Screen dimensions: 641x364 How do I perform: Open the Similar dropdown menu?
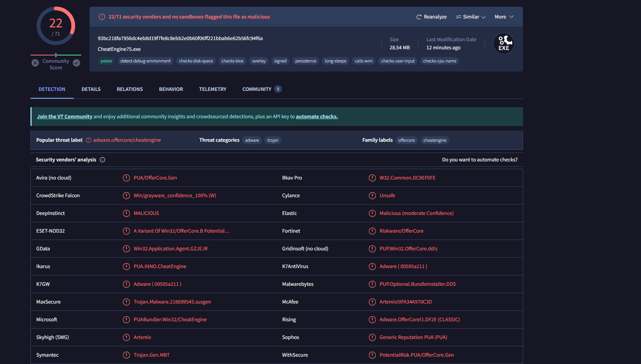(x=471, y=17)
